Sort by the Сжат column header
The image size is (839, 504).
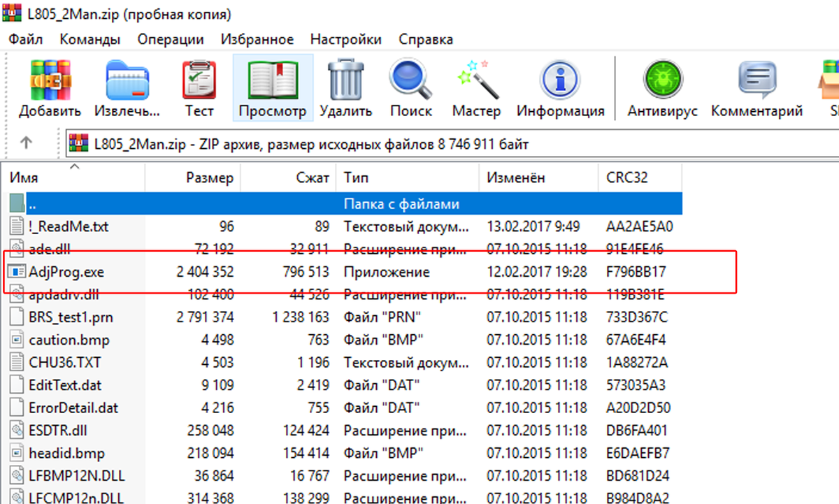288,178
